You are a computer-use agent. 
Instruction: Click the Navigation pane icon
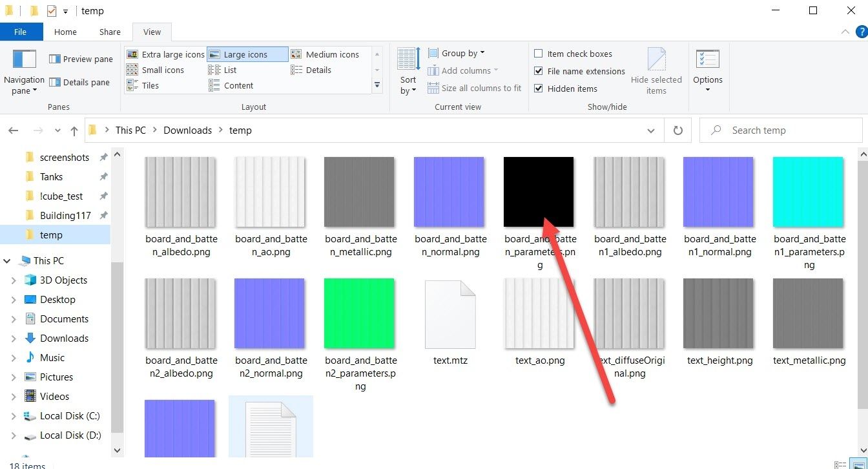[x=24, y=59]
